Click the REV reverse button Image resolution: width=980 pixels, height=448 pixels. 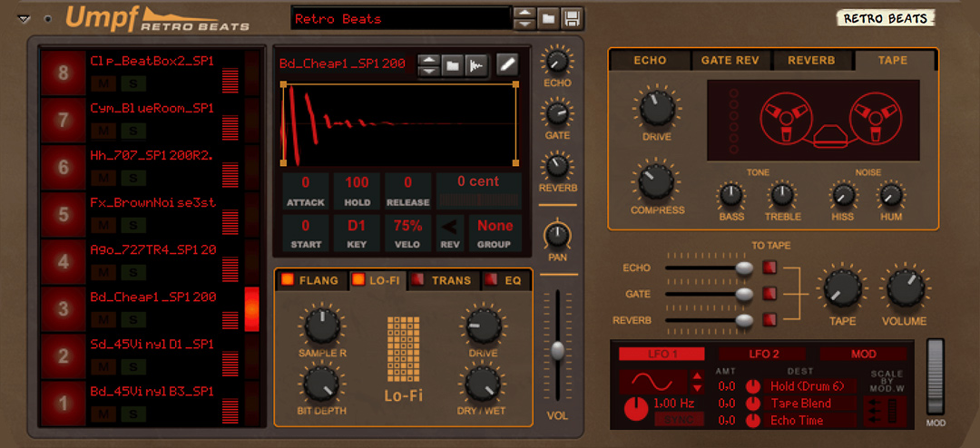450,233
